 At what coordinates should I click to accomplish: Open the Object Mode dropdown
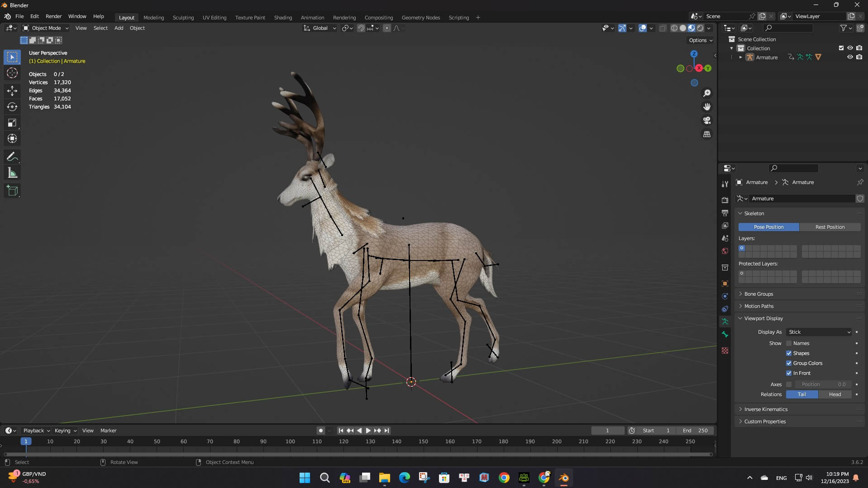click(45, 28)
